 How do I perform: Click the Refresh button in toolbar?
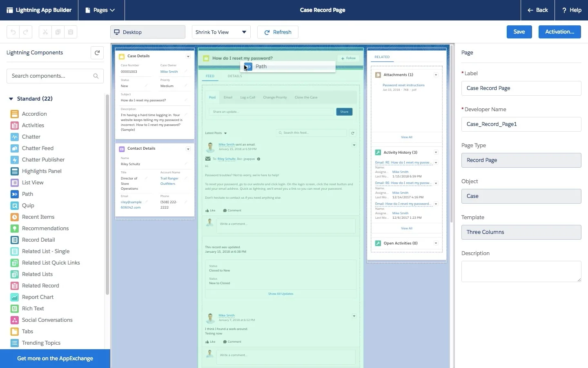pos(278,32)
